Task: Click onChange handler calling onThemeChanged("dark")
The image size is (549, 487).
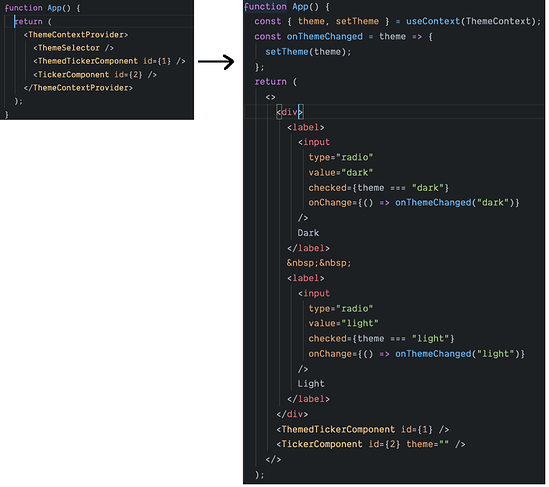Action: [x=414, y=203]
